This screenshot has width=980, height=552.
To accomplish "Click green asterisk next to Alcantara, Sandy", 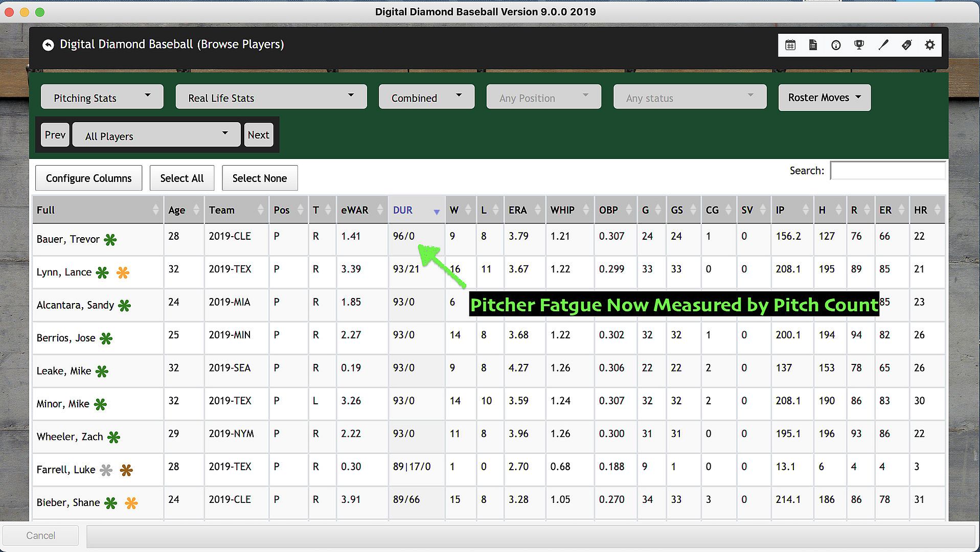I will (124, 306).
